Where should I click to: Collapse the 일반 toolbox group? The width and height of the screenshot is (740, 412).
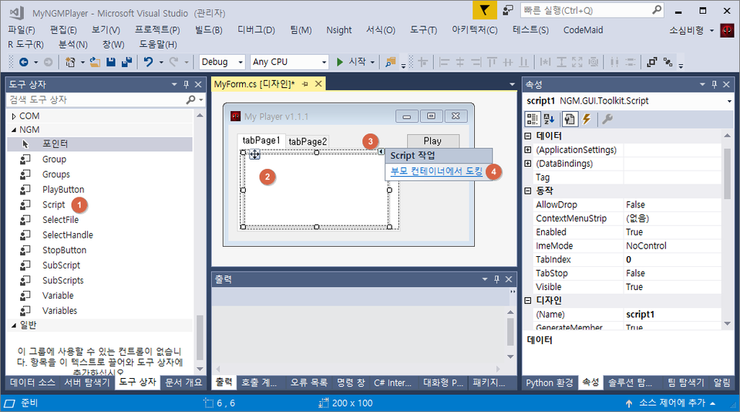point(14,325)
